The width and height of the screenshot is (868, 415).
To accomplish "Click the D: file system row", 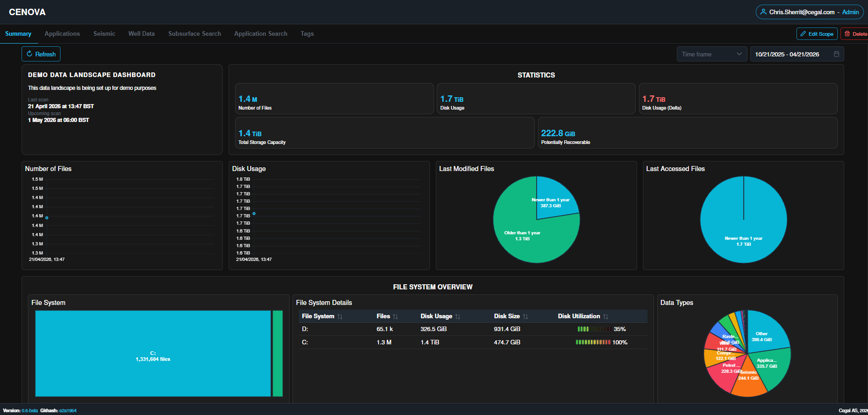I will tap(473, 329).
